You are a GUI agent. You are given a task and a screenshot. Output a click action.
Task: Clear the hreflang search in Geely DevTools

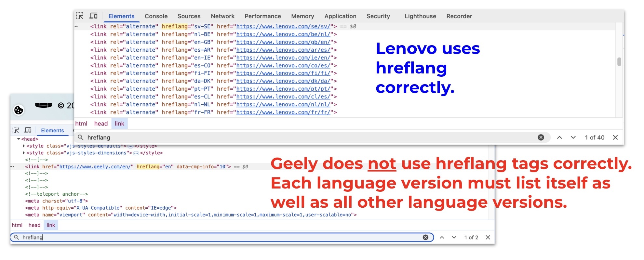(x=425, y=237)
